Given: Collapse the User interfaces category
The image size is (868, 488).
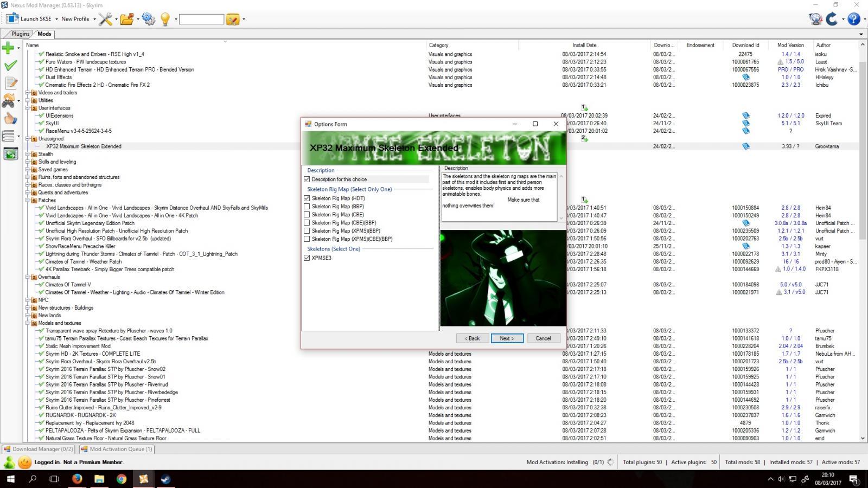Looking at the screenshot, I should pos(27,108).
